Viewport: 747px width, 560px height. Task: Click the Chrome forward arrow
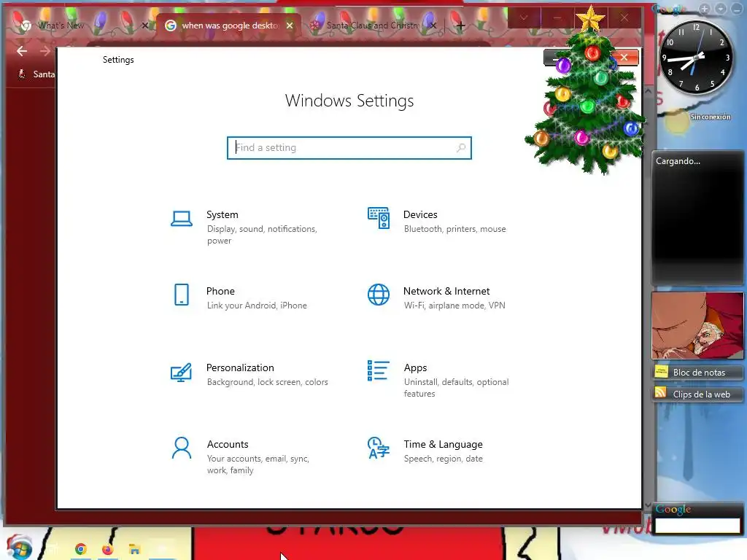pyautogui.click(x=45, y=51)
